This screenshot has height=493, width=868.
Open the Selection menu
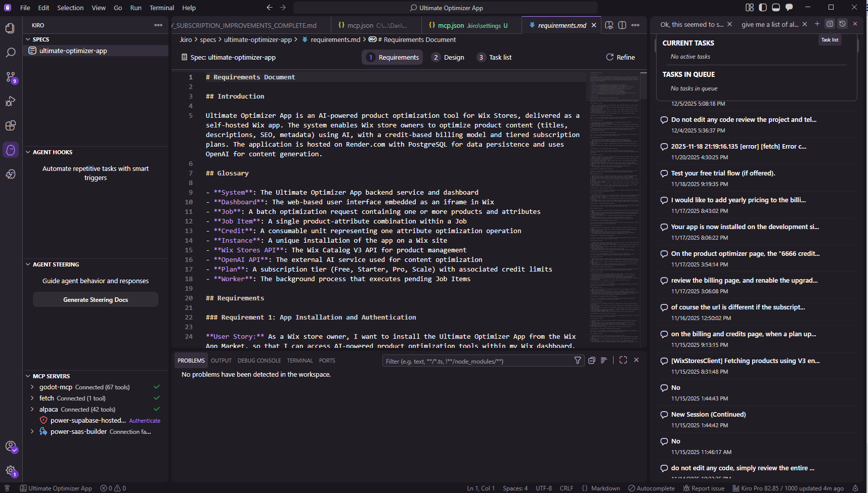pyautogui.click(x=70, y=8)
